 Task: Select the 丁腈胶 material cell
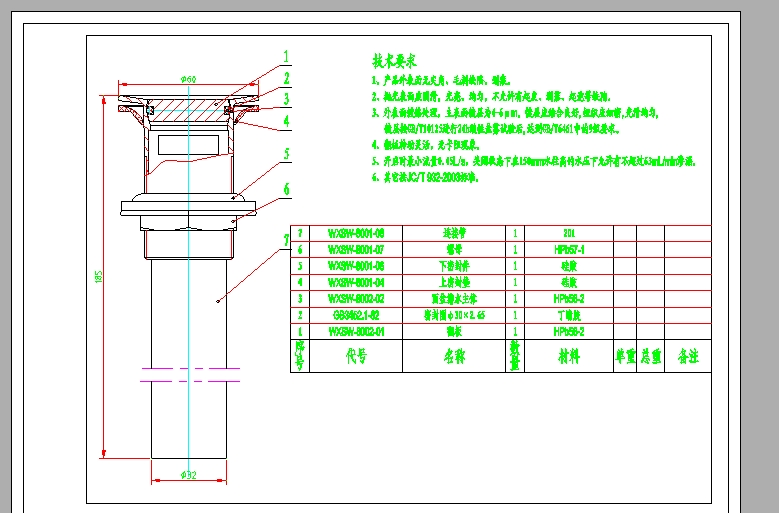tap(568, 314)
